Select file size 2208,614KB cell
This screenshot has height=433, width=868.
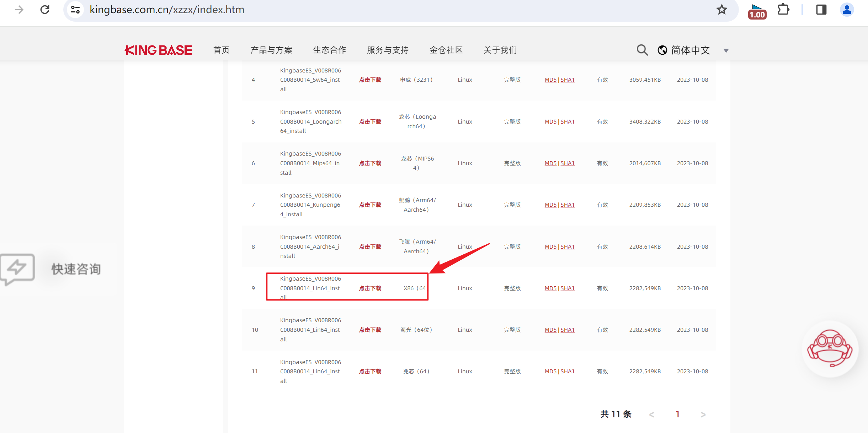pyautogui.click(x=645, y=247)
